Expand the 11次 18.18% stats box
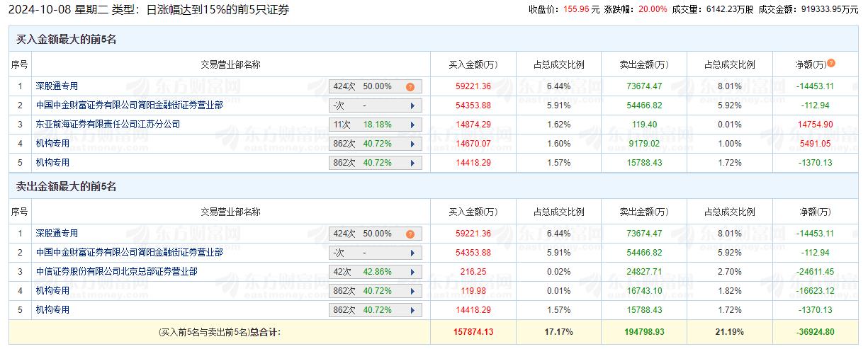This screenshot has height=349, width=868. 376,125
